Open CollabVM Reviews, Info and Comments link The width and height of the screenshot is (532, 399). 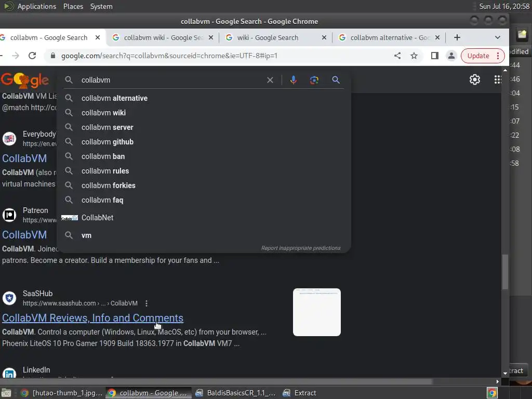92,318
